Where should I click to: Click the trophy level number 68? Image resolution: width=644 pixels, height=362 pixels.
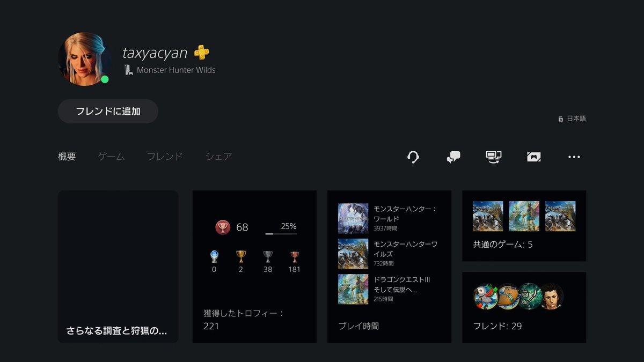[x=242, y=227]
